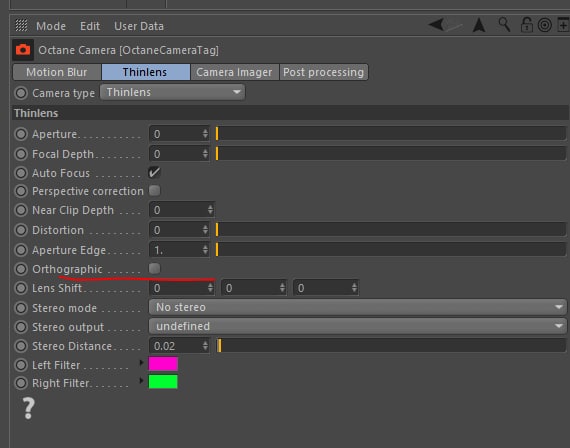Toggle the Stereo mode keyframe circle
Image resolution: width=570 pixels, height=448 pixels.
point(21,308)
